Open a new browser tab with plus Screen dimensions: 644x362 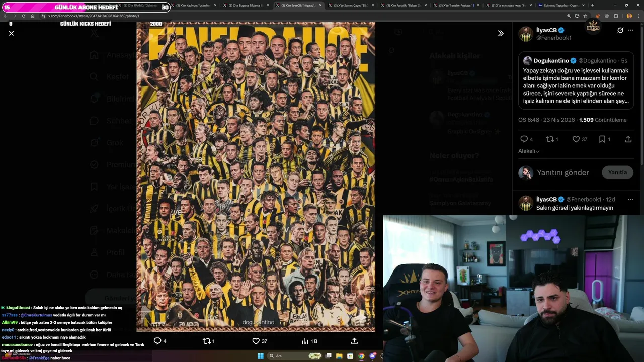pos(592,5)
